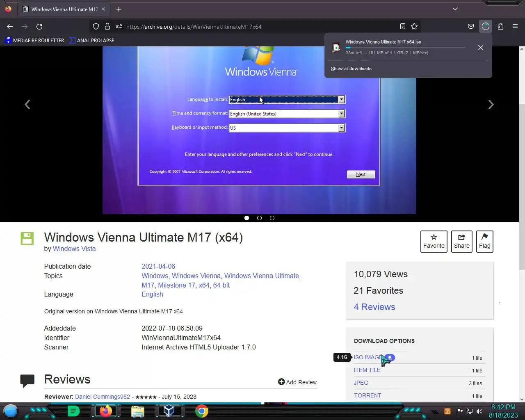Go back using the browser back arrow
The width and height of the screenshot is (525, 420).
coord(10,27)
